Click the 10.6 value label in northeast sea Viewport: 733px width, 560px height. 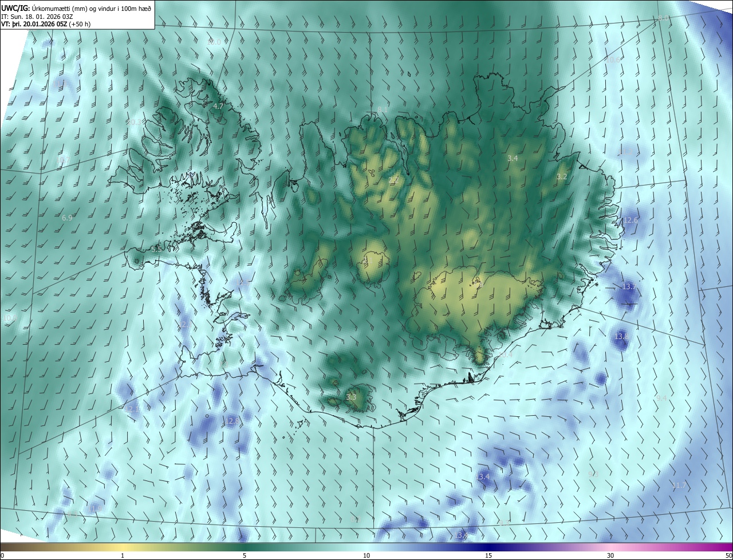(x=612, y=60)
